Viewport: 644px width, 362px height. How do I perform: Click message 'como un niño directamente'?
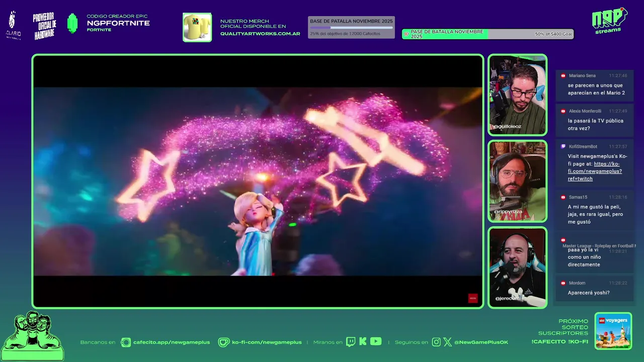coord(584,257)
